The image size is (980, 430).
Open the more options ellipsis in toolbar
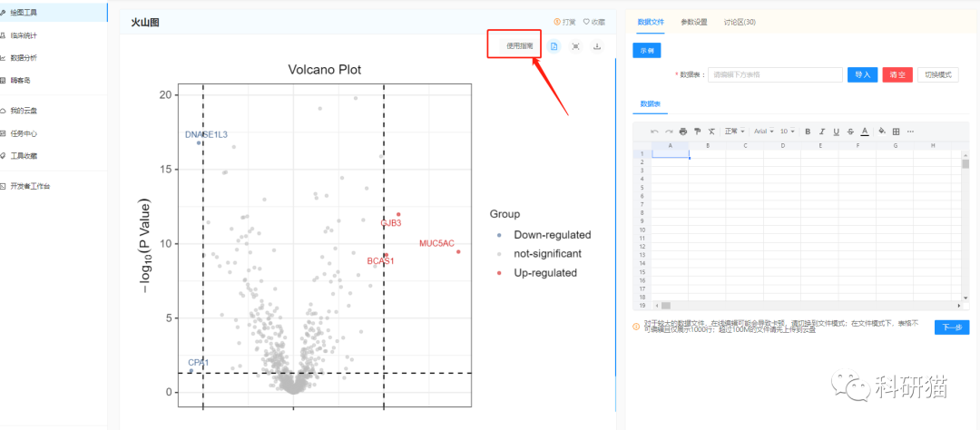[911, 132]
